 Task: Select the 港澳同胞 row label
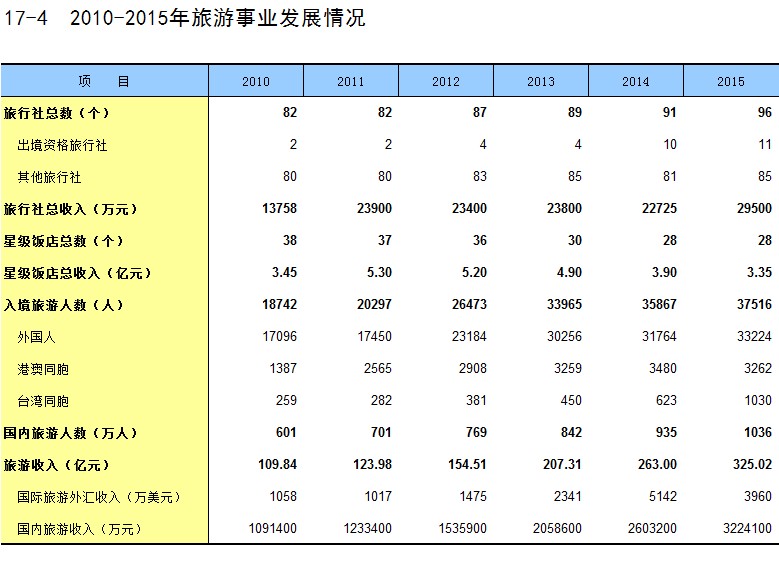[x=43, y=369]
